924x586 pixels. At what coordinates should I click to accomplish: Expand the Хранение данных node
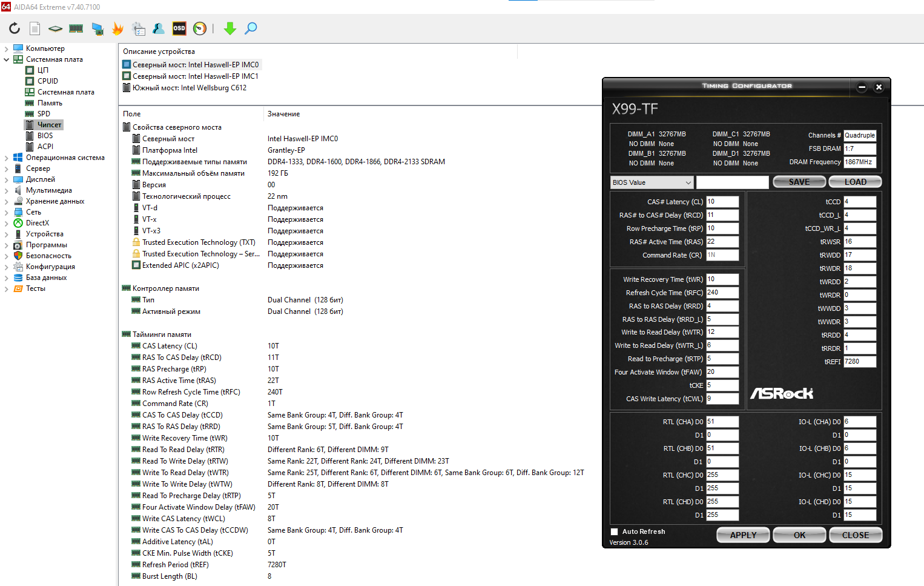click(6, 201)
